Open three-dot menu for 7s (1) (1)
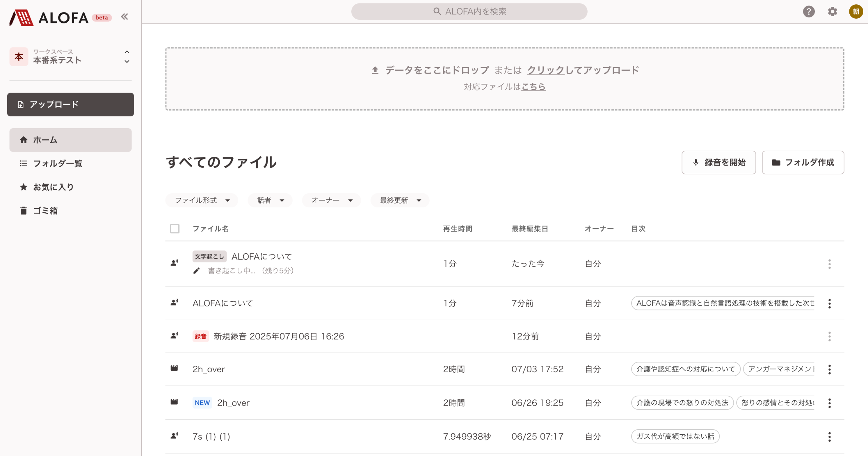Image resolution: width=868 pixels, height=456 pixels. (829, 437)
